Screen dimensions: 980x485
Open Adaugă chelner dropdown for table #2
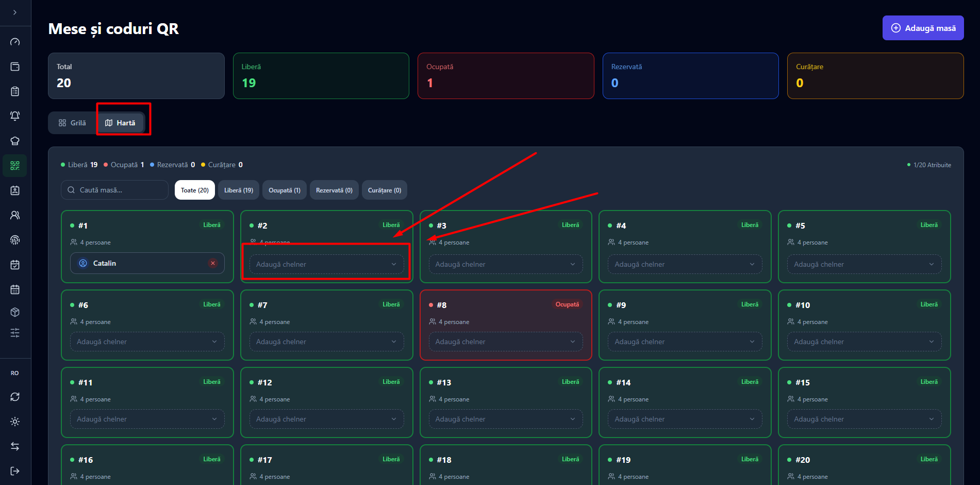(x=326, y=264)
